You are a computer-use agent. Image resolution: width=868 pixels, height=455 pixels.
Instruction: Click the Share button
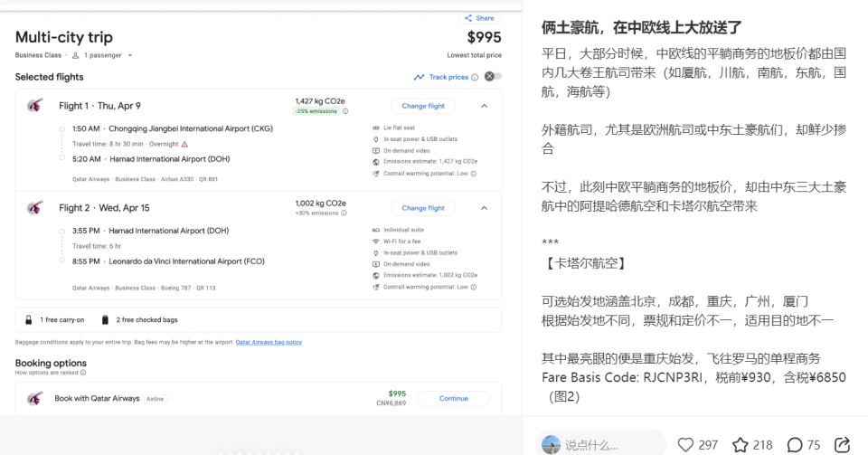(480, 18)
